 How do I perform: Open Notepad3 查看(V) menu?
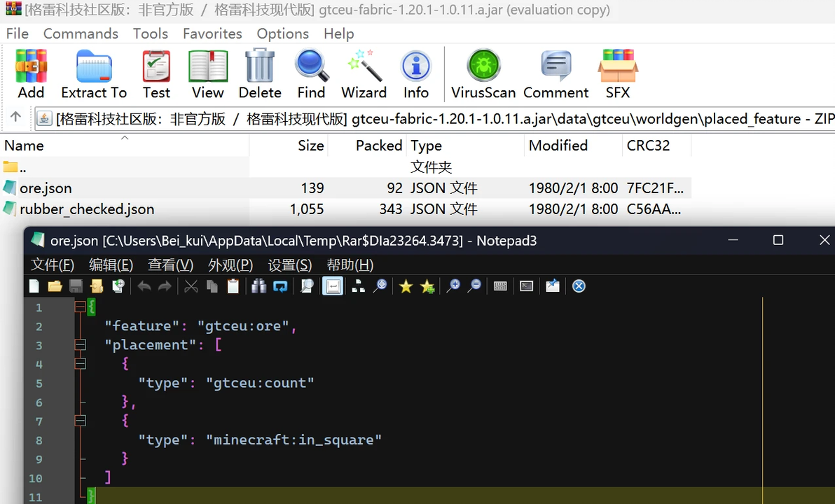[170, 265]
